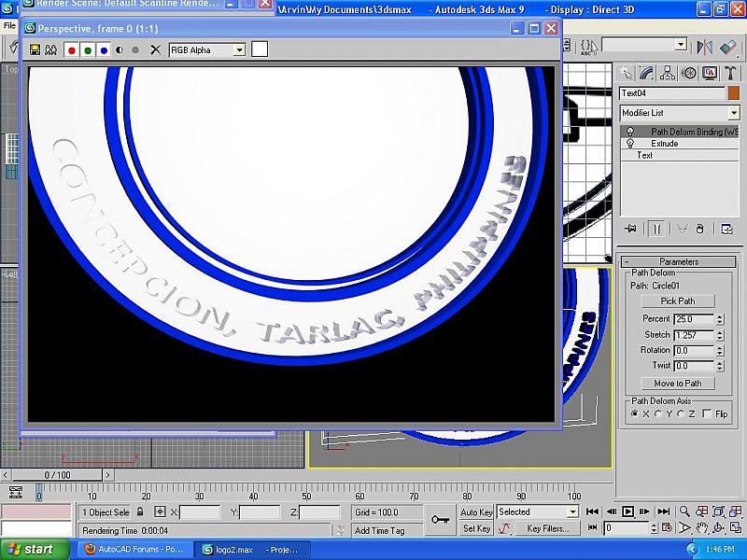Click the Mirror tool in main toolbar
This screenshot has width=747, height=560.
tap(705, 47)
